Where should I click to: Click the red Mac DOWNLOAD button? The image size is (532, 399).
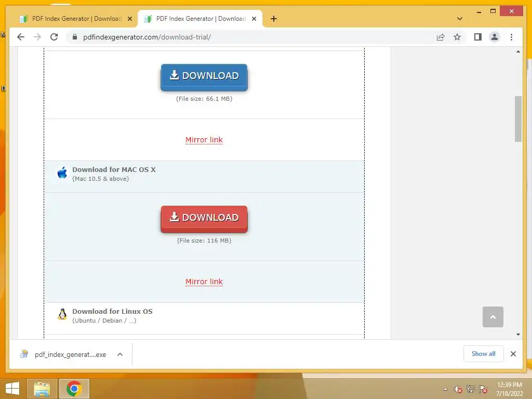(204, 219)
